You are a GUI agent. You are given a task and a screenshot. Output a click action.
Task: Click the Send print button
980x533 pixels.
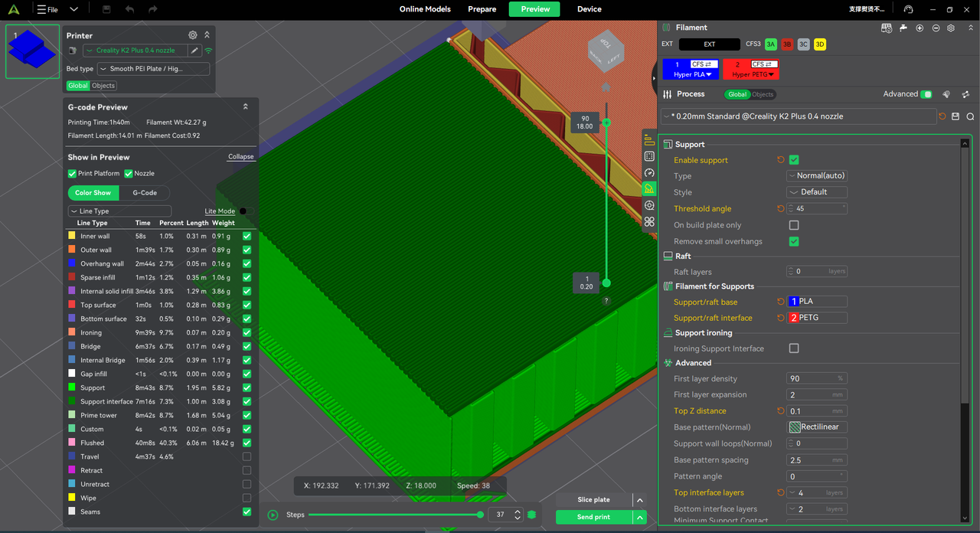click(593, 517)
